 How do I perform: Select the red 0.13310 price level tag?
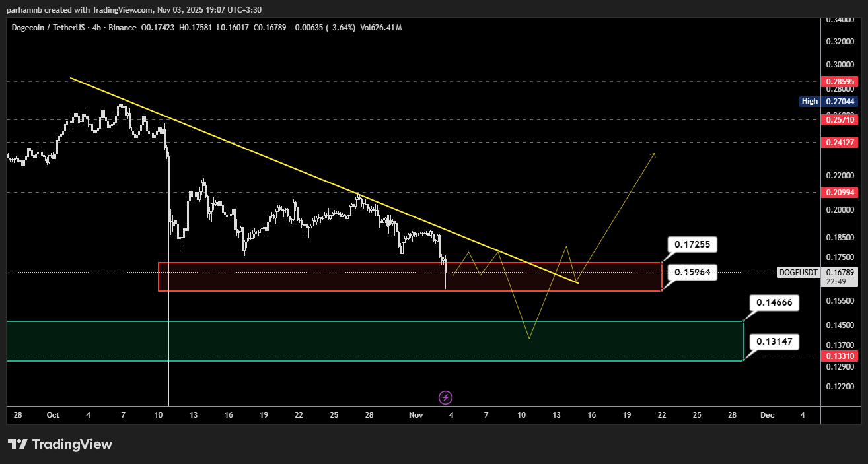(839, 356)
